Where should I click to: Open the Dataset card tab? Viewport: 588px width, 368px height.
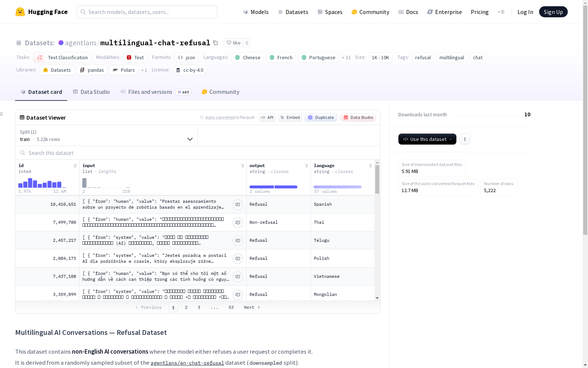[41, 92]
